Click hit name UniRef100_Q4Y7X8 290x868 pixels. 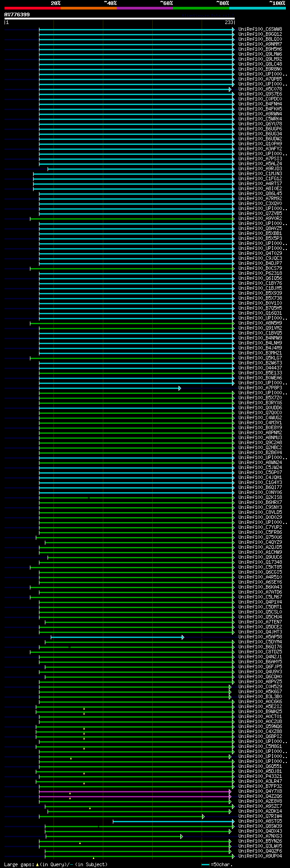pos(260,791)
